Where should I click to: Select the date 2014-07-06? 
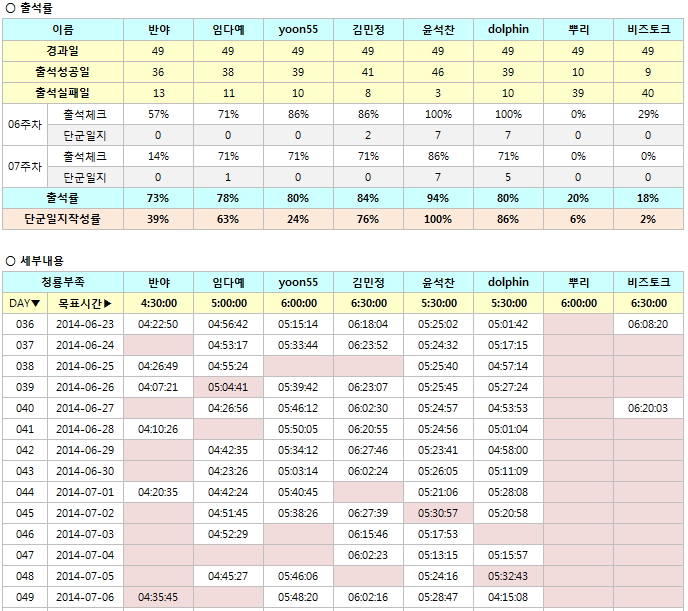(x=85, y=597)
